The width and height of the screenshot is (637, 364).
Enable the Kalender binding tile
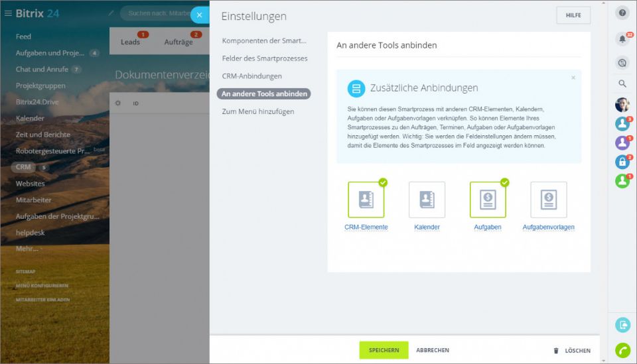click(427, 200)
